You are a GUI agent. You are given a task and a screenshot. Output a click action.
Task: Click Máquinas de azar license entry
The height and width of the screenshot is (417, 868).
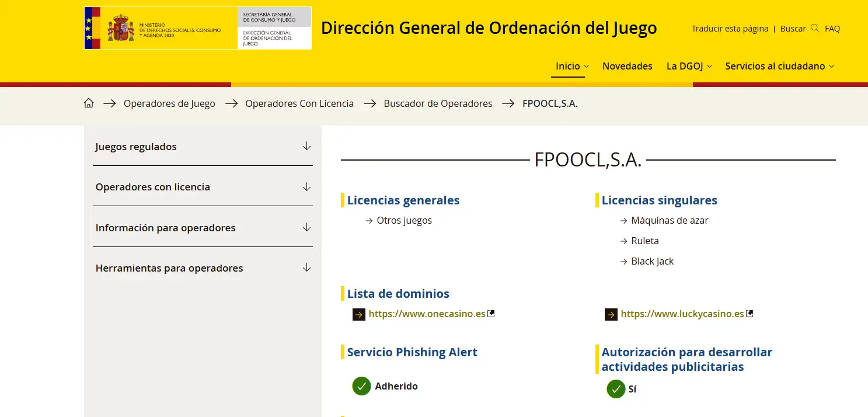click(670, 220)
